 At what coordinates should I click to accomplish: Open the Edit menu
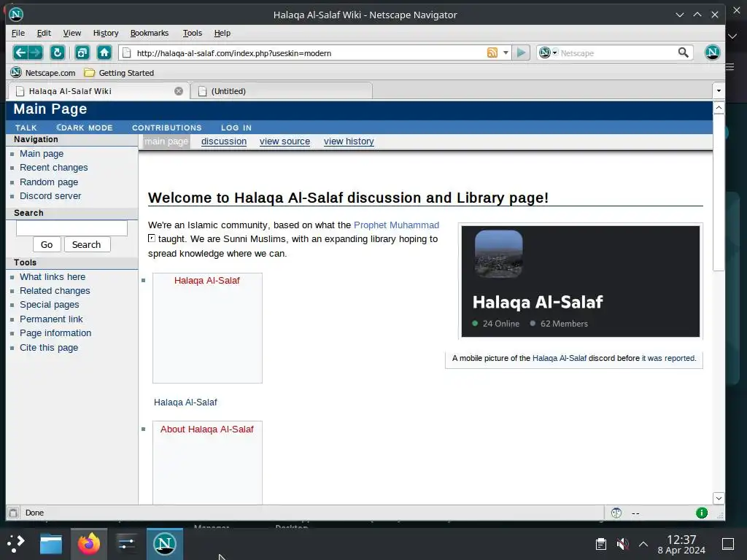click(x=44, y=33)
